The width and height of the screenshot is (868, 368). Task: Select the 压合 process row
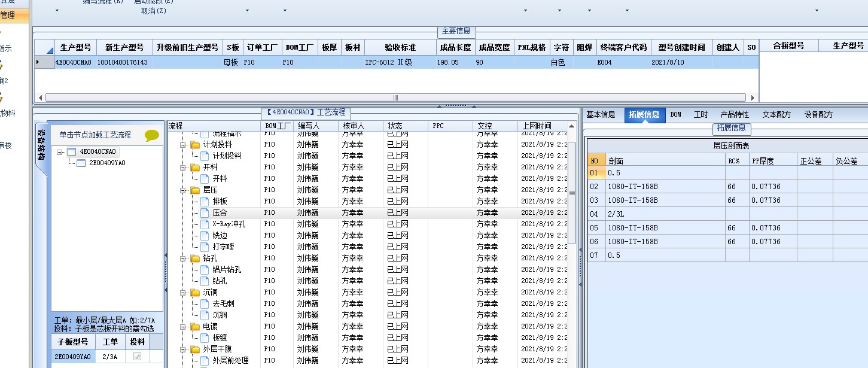coord(368,213)
